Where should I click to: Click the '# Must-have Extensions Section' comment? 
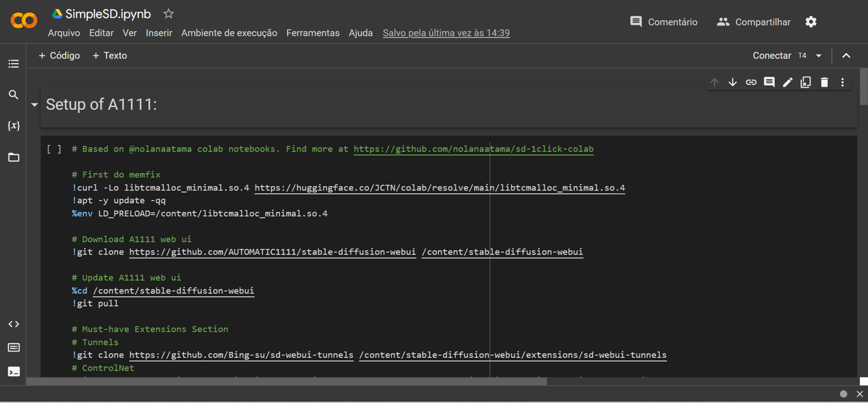tap(150, 329)
